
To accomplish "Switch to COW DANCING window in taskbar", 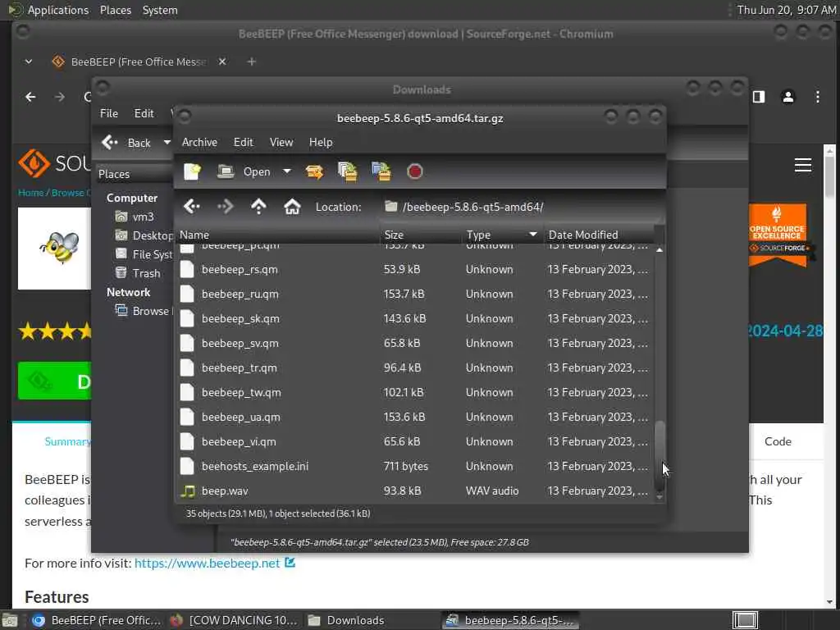I will point(234,620).
